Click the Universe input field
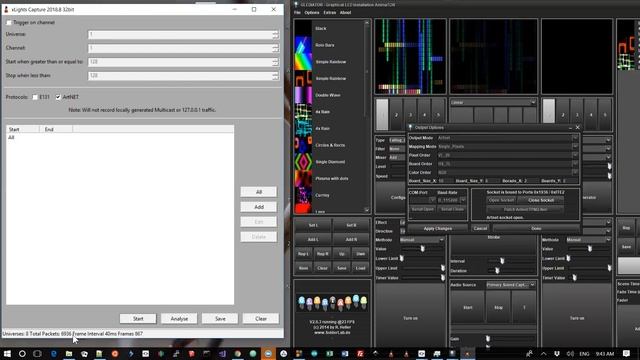 tap(180, 34)
